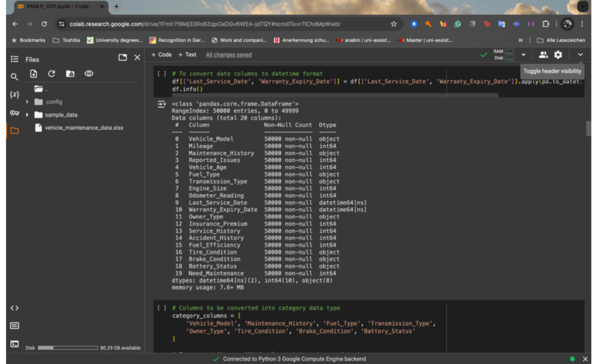Switch to the PAMLP_VCP.ipynb Colab tab
Screen dimensions: 598x364
coord(58,6)
